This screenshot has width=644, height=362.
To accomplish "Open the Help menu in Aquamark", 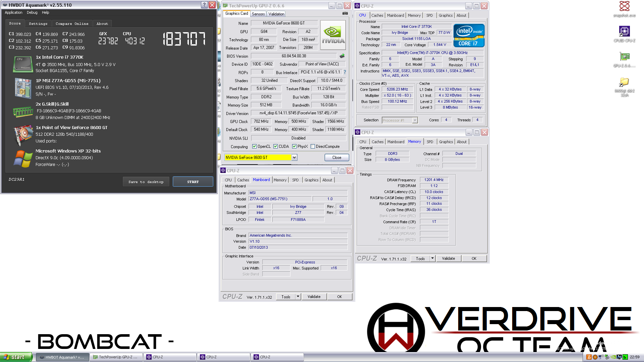I will click(46, 12).
